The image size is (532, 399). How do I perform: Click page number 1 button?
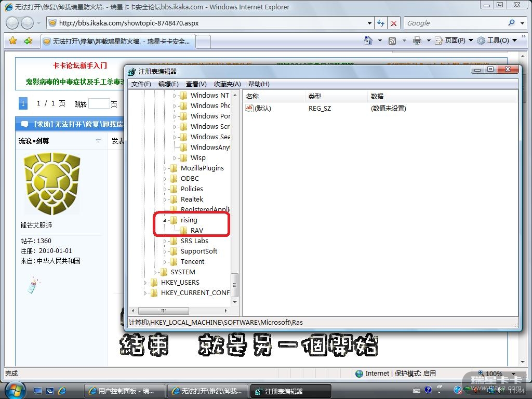pos(23,103)
